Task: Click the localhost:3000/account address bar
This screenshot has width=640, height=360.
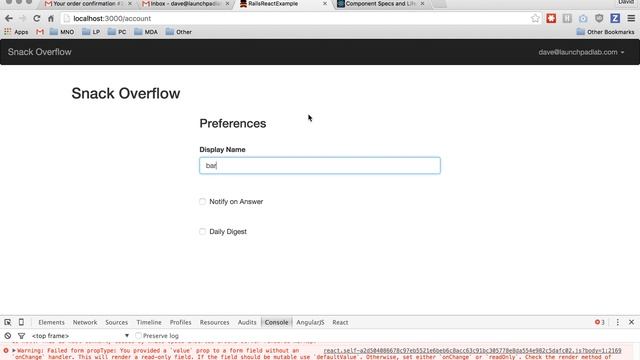Action: [298, 18]
